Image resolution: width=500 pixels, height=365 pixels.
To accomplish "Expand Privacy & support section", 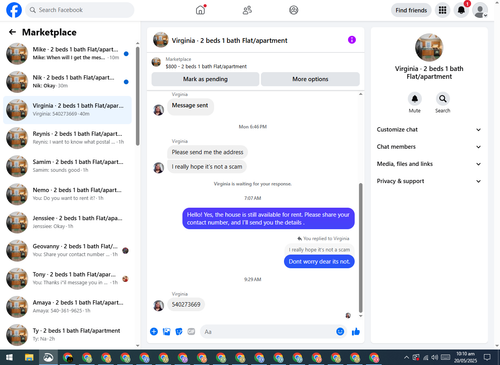I will (429, 181).
